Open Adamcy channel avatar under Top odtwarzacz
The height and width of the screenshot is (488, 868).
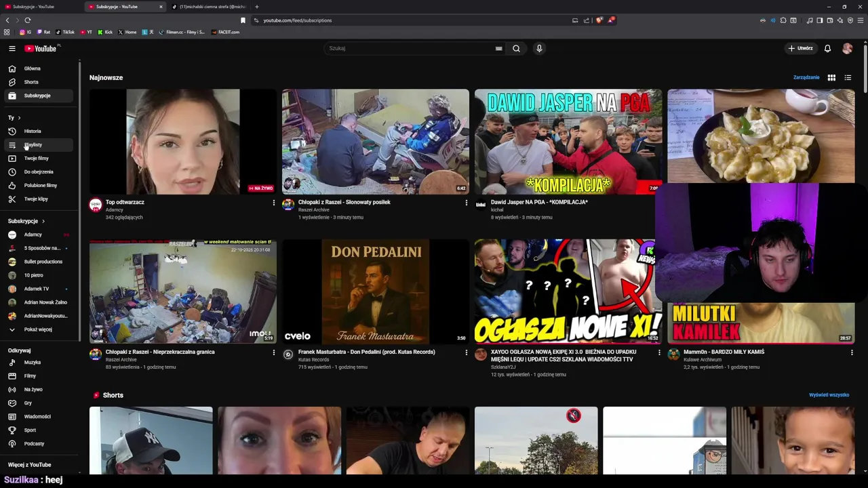click(96, 205)
